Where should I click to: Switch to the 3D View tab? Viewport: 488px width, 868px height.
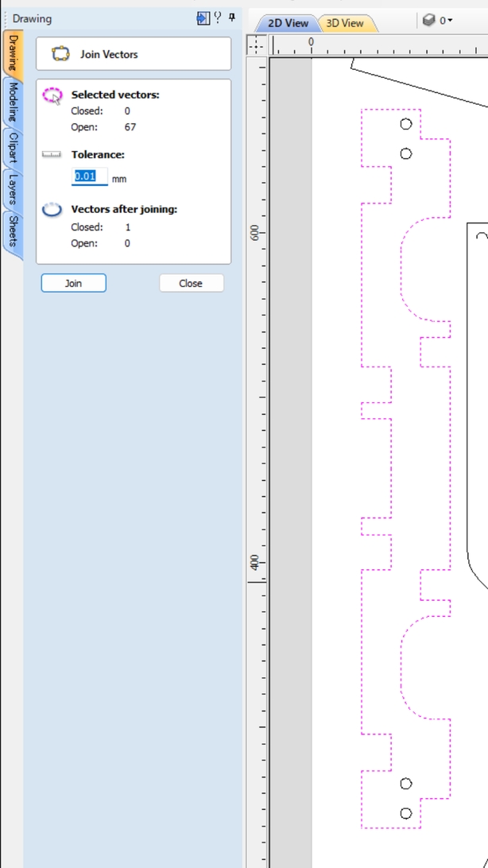pyautogui.click(x=345, y=23)
